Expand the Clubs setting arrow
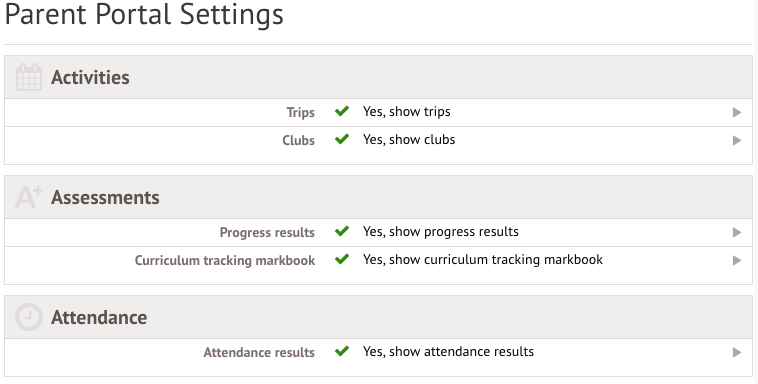Image resolution: width=758 pixels, height=384 pixels. pos(737,140)
